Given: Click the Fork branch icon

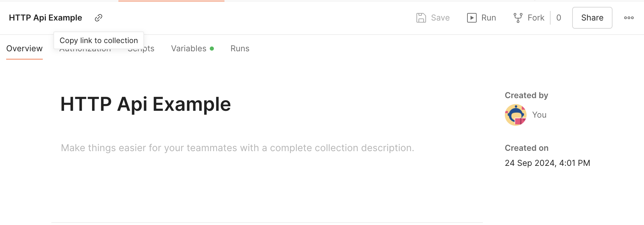Looking at the screenshot, I should (x=518, y=18).
